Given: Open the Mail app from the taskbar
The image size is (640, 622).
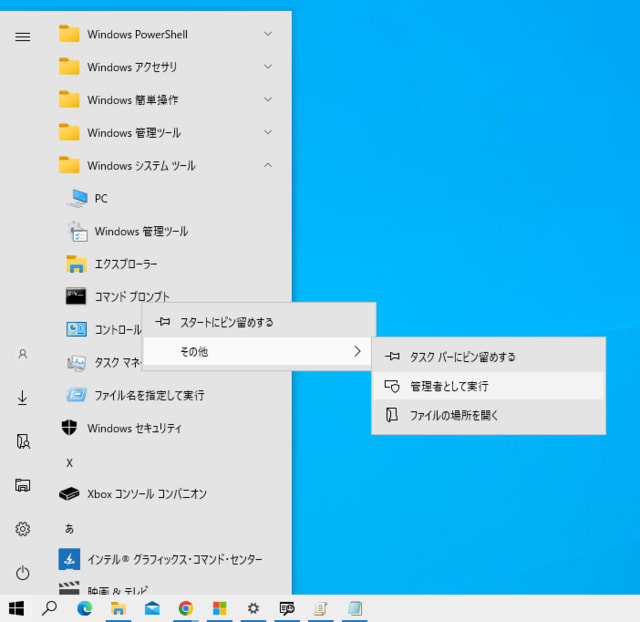Looking at the screenshot, I should coord(152,607).
